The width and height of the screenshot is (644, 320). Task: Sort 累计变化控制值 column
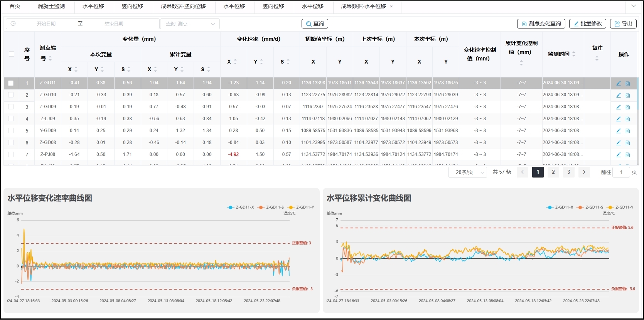point(521,62)
